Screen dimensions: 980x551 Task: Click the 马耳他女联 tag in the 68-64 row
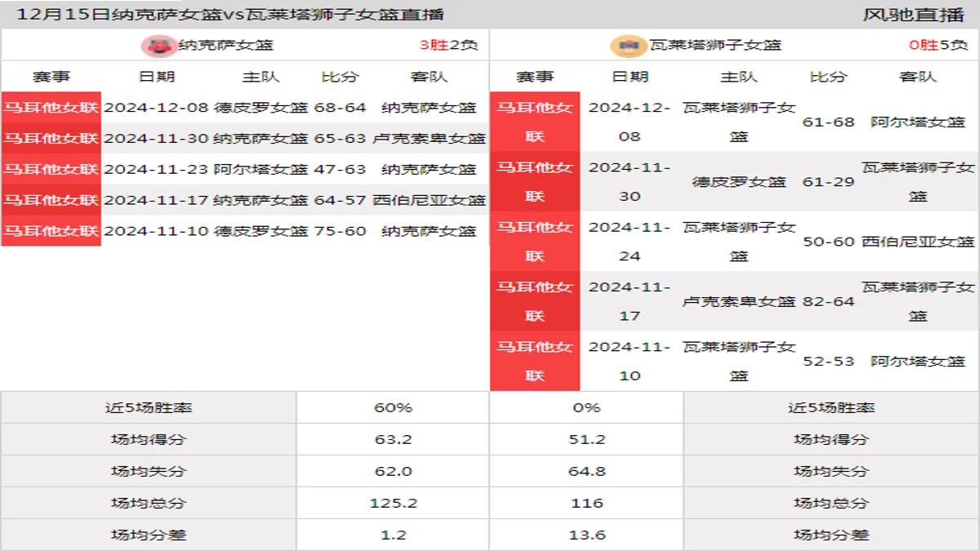coord(51,107)
